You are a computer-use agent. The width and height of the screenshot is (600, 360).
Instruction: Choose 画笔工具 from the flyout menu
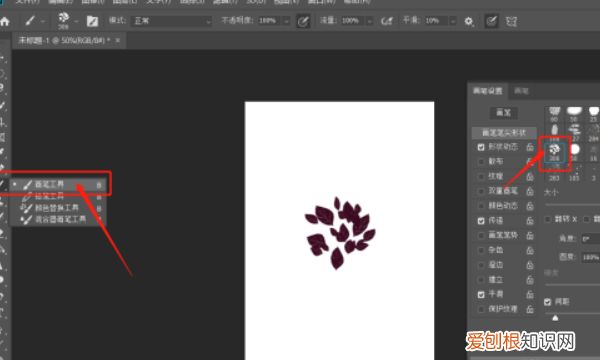[x=57, y=184]
